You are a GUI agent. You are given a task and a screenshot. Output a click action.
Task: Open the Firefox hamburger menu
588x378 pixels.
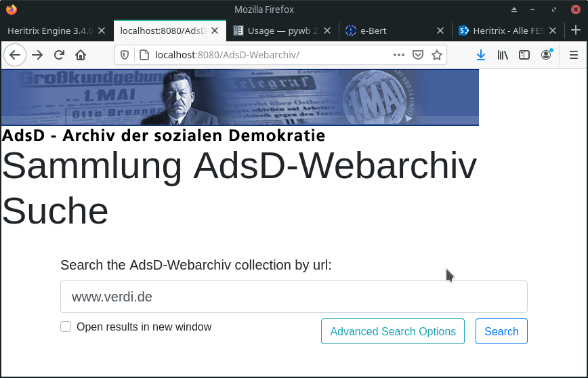point(573,55)
